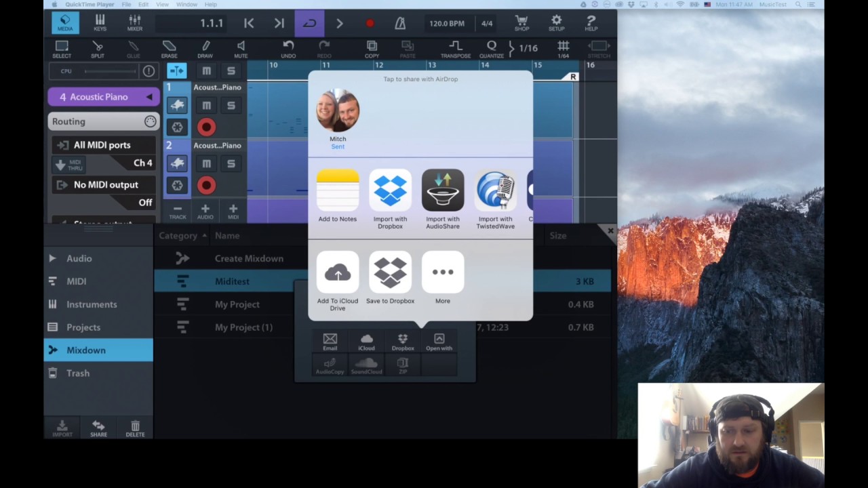Choose the Erase tool
The width and height of the screenshot is (868, 488).
[170, 49]
